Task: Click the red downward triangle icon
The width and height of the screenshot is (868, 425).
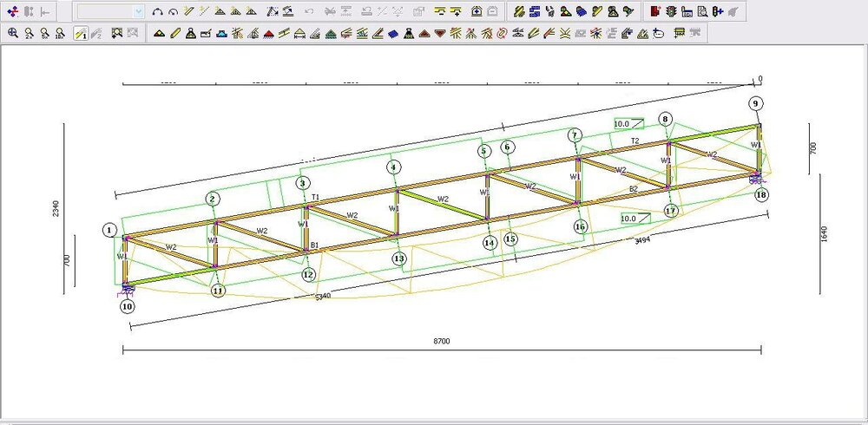Action: (440, 34)
